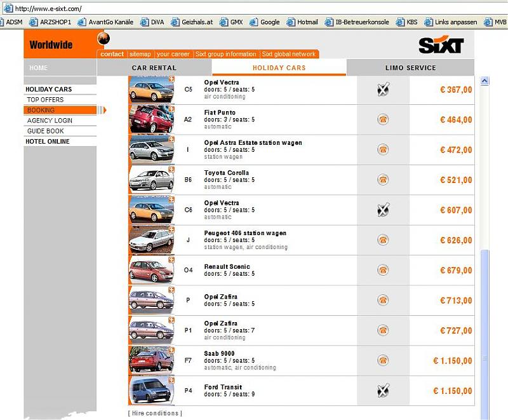Click the plus icon on the Fiat Punto picture

(x=171, y=109)
